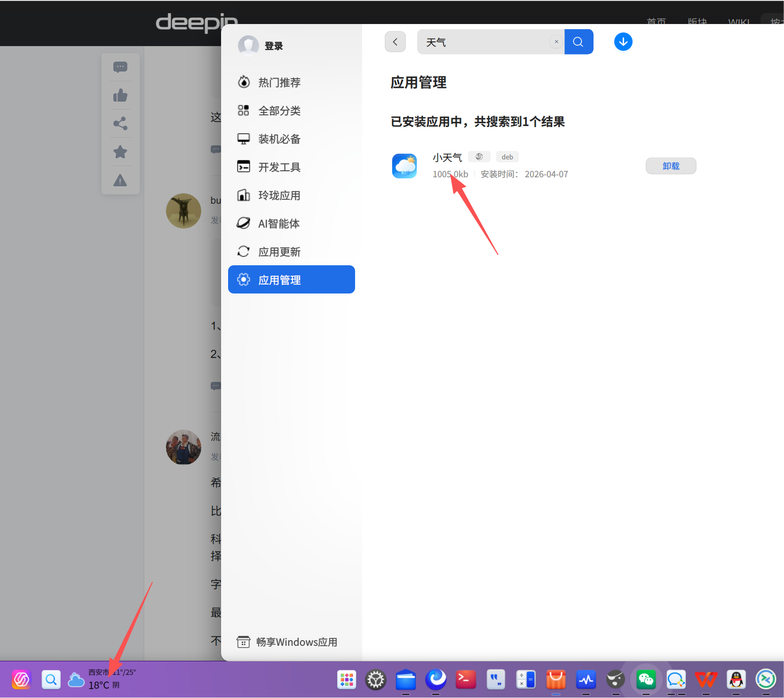
Task: Click the thumbs-up icon on the forum sidebar
Action: (120, 95)
